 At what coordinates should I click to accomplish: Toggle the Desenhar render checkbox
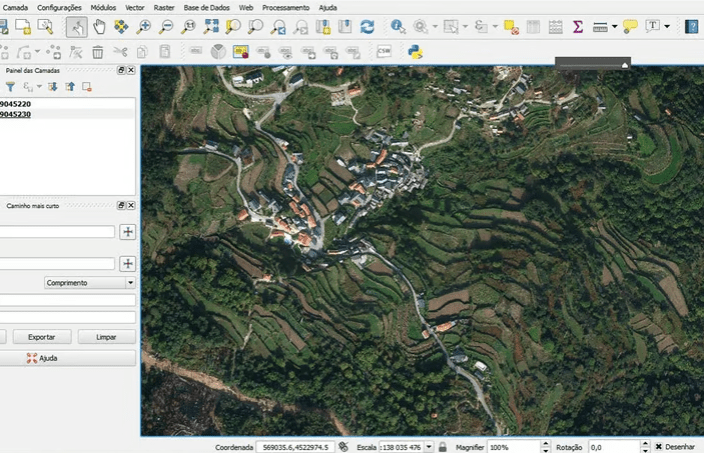click(x=659, y=447)
